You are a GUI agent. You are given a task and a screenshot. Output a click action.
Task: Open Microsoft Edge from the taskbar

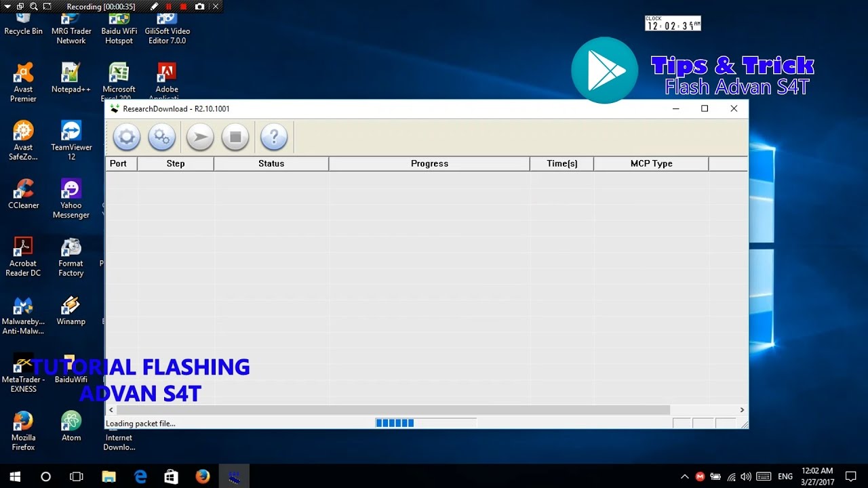click(x=140, y=476)
